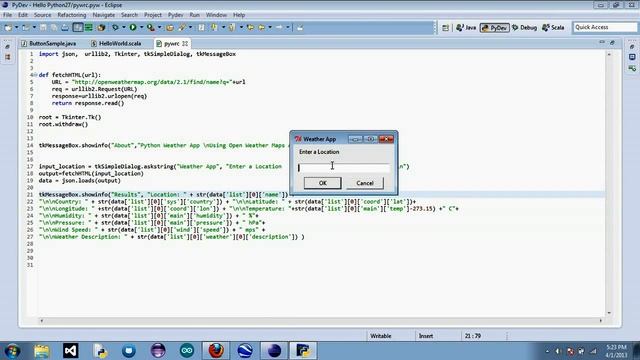Viewport: 640px width, 360px height.
Task: Switch to the Scala perspective
Action: (x=553, y=28)
